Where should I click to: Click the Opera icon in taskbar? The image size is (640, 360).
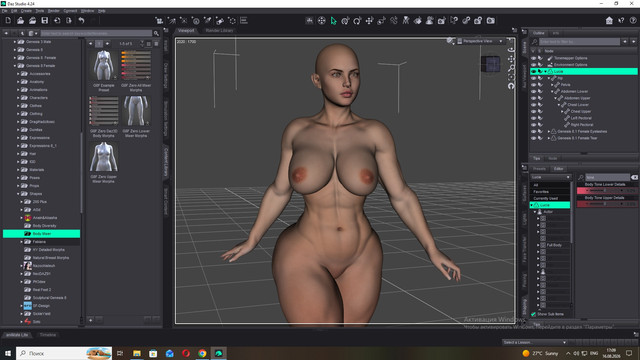point(186,353)
